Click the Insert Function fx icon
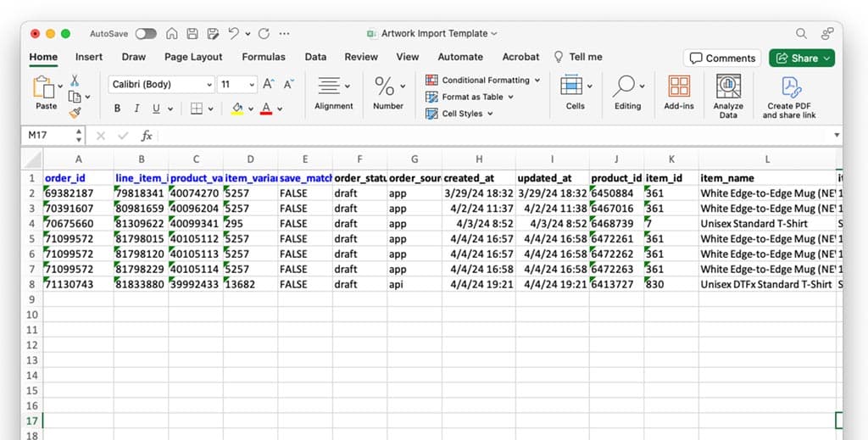The image size is (868, 440). pos(147,136)
